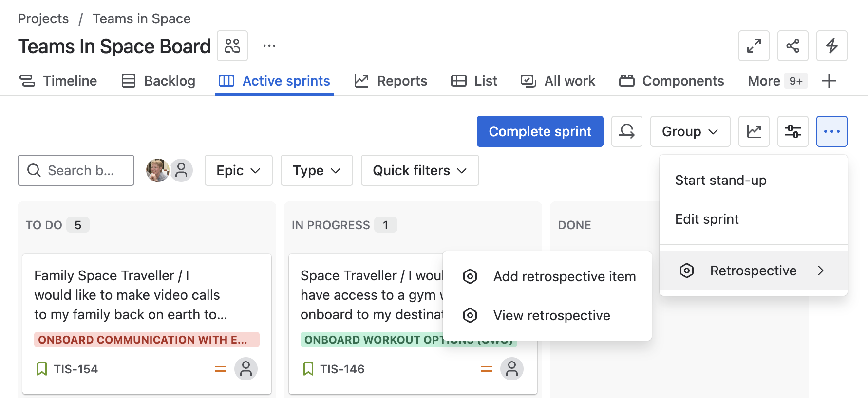Open the Group dropdown

coord(690,131)
